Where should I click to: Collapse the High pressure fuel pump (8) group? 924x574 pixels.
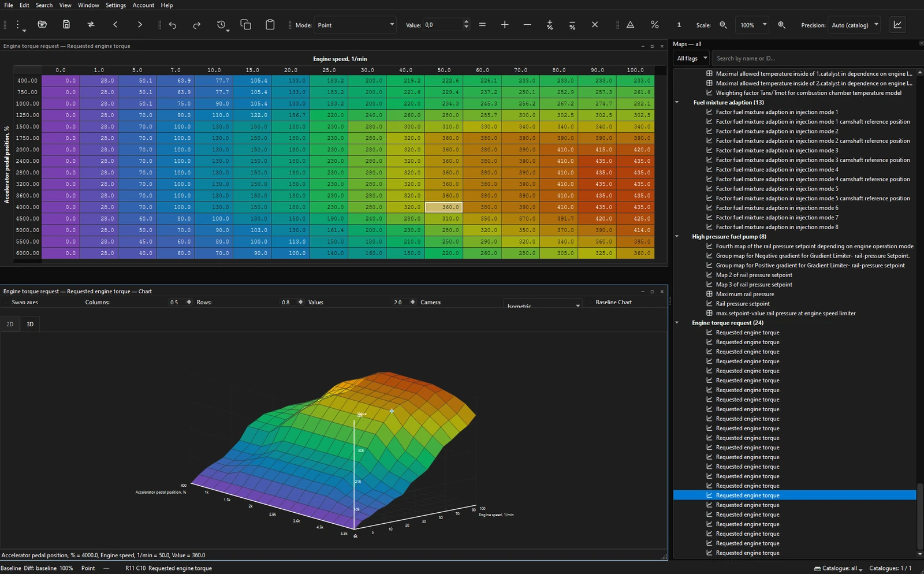677,236
